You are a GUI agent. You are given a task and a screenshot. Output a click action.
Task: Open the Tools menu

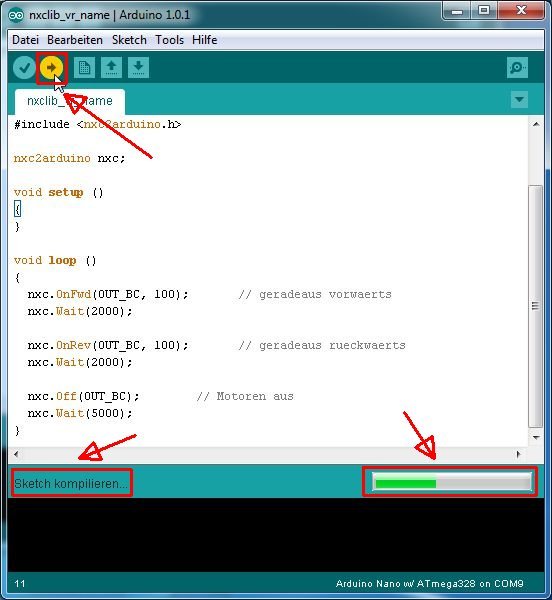pyautogui.click(x=169, y=40)
